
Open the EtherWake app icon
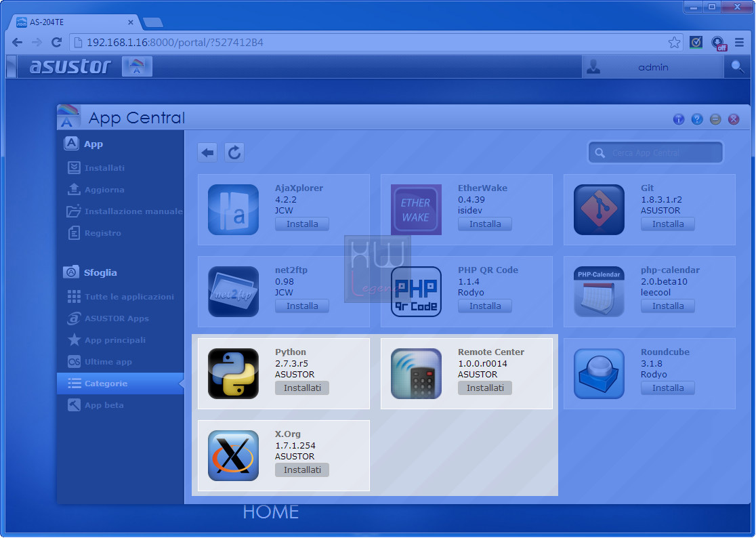point(416,209)
